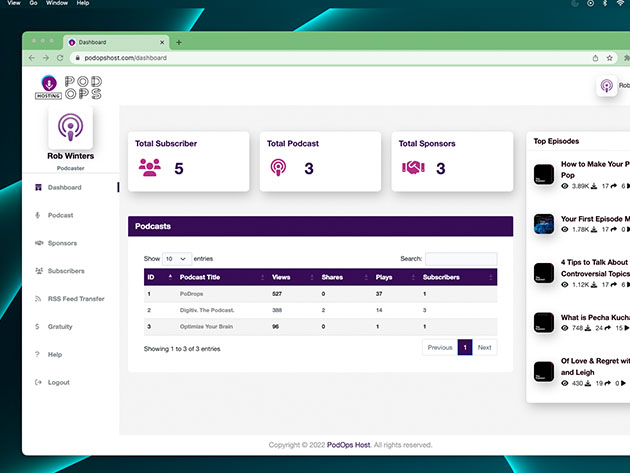Screen dimensions: 630x473
Task: Open the Help item in sidebar
Action: pos(54,355)
